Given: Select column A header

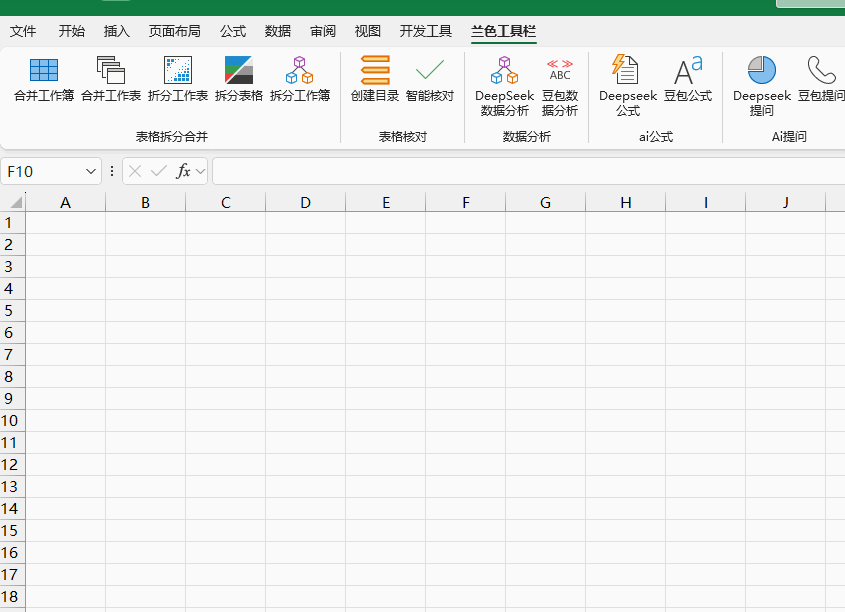Looking at the screenshot, I should click(65, 203).
